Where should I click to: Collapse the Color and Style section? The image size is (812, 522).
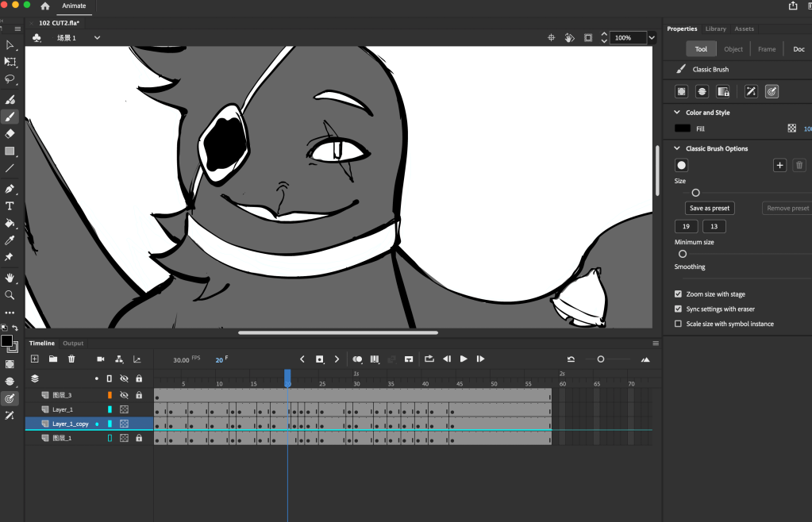[677, 113]
